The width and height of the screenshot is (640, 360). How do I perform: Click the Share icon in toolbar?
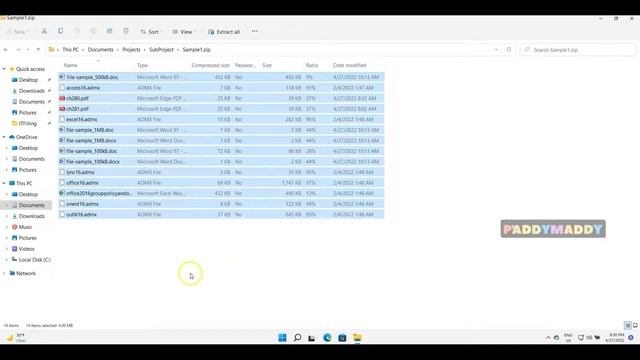109,31
